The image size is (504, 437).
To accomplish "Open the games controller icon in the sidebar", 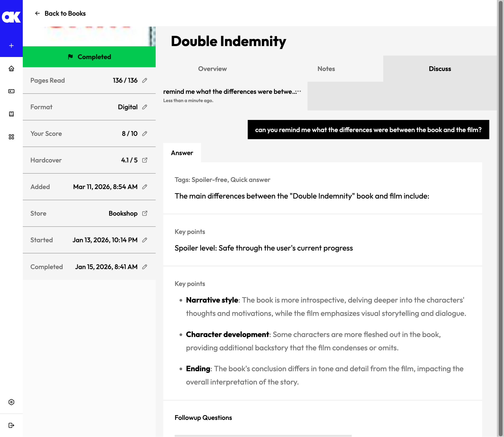I will pyautogui.click(x=11, y=91).
